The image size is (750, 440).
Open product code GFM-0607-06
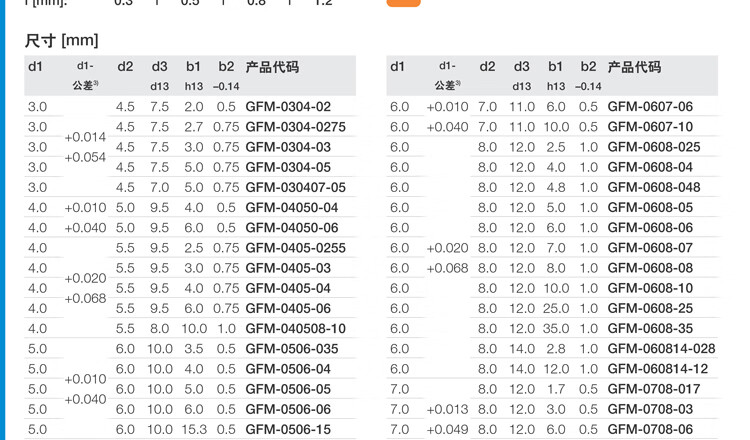coord(650,107)
